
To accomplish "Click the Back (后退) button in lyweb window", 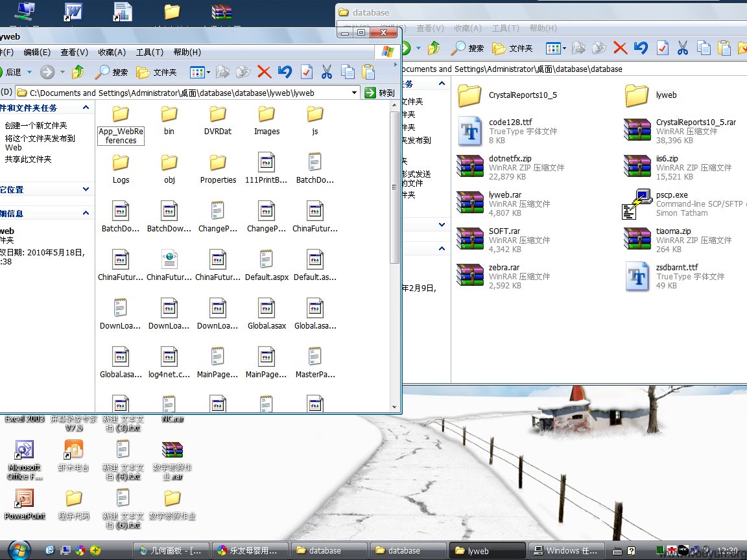I will [x=10, y=72].
